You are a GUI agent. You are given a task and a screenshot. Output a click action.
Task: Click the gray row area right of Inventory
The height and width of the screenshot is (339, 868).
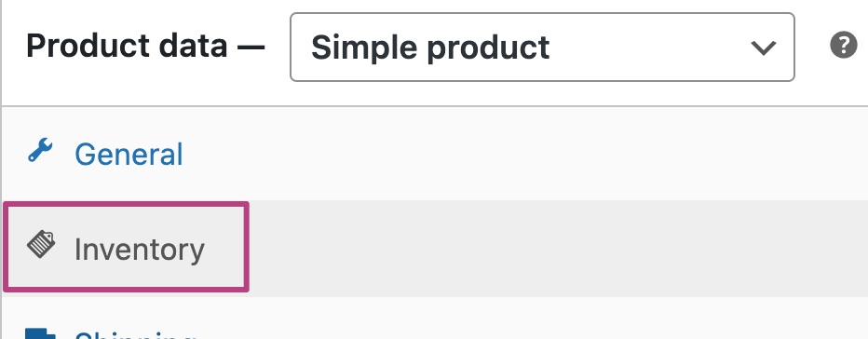tap(558, 248)
